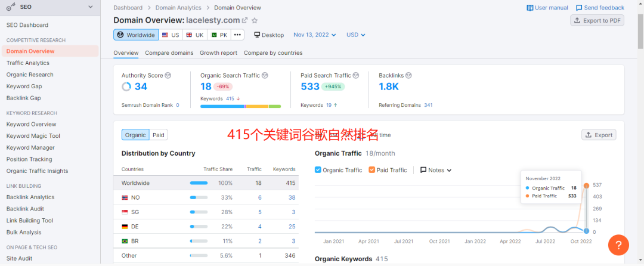
Task: Click the Germany flag icon in DE row
Action: [x=125, y=227]
